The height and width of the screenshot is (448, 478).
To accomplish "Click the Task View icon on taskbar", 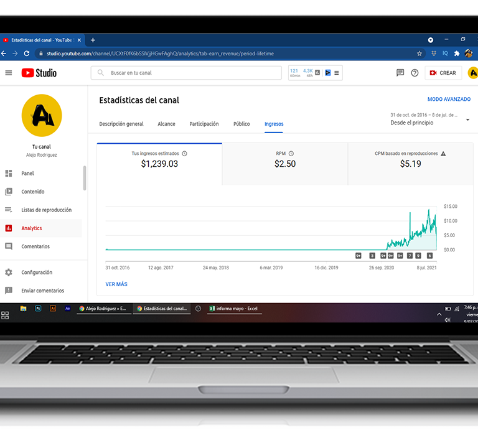I will [x=5, y=315].
